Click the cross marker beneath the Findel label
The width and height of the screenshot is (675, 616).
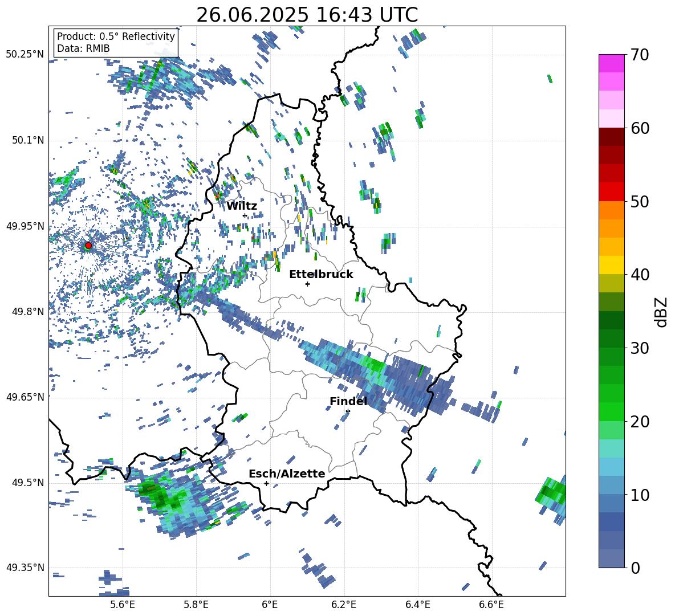348,411
